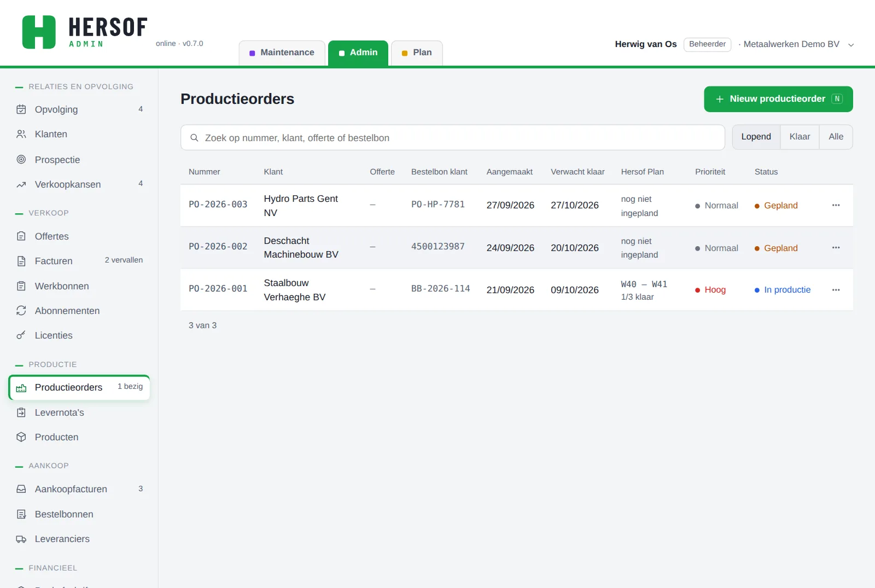
Task: Open actions menu for PO-2026-001
Action: [x=836, y=290]
